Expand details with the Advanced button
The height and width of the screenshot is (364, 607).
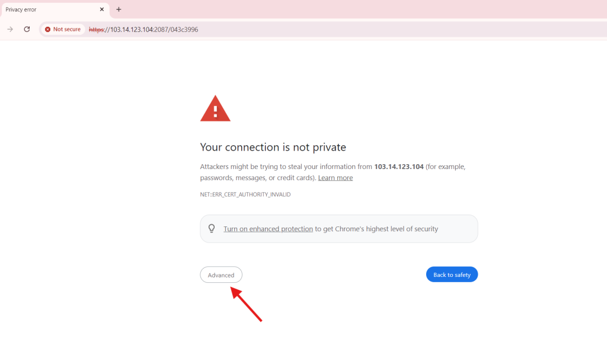[x=221, y=275]
